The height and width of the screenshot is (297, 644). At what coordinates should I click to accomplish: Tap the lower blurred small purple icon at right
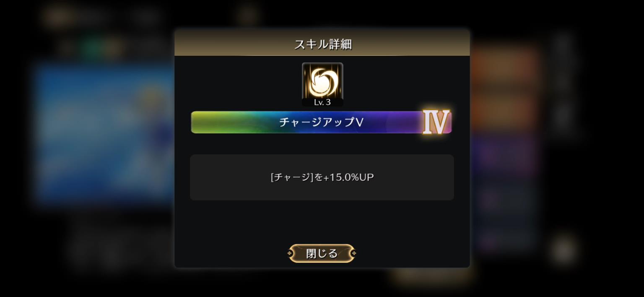488,241
